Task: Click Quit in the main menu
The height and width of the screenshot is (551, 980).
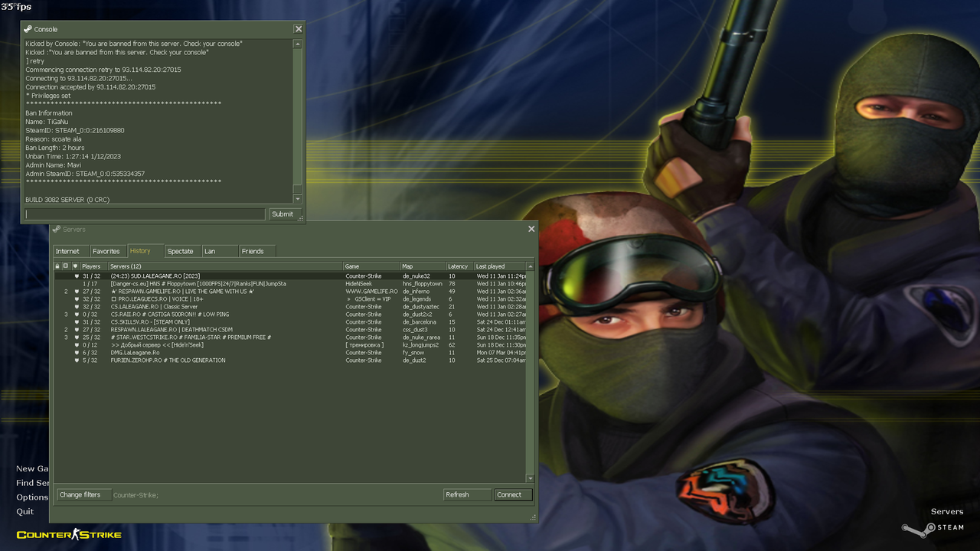Action: (x=25, y=511)
